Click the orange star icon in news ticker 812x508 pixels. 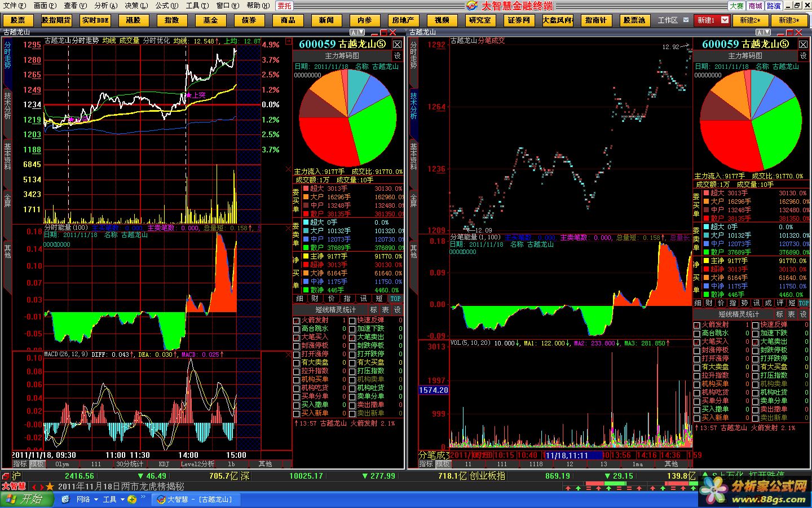50,487
